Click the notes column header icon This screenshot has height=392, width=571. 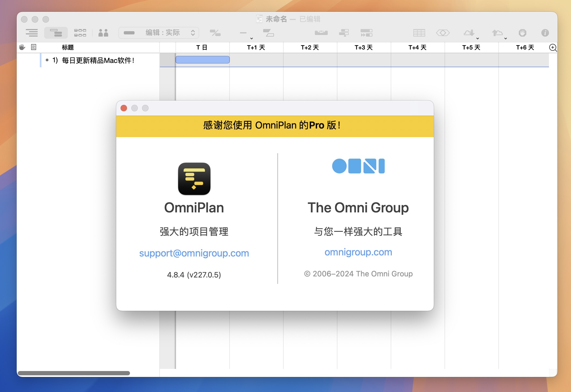pos(34,47)
